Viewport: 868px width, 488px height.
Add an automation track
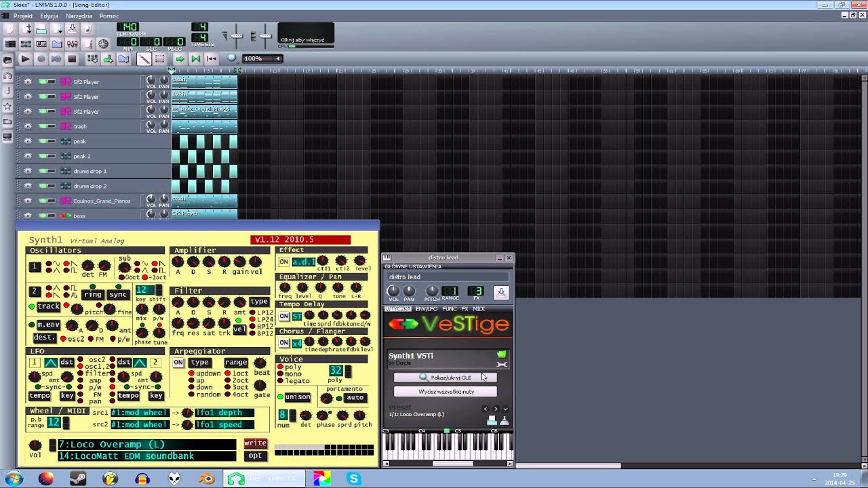click(x=123, y=59)
